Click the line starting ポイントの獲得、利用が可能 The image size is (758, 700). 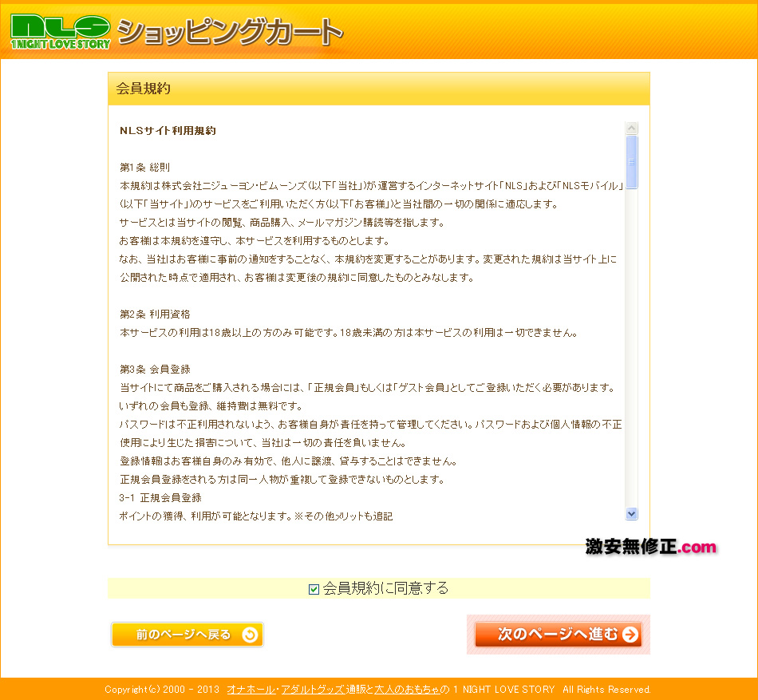[256, 516]
